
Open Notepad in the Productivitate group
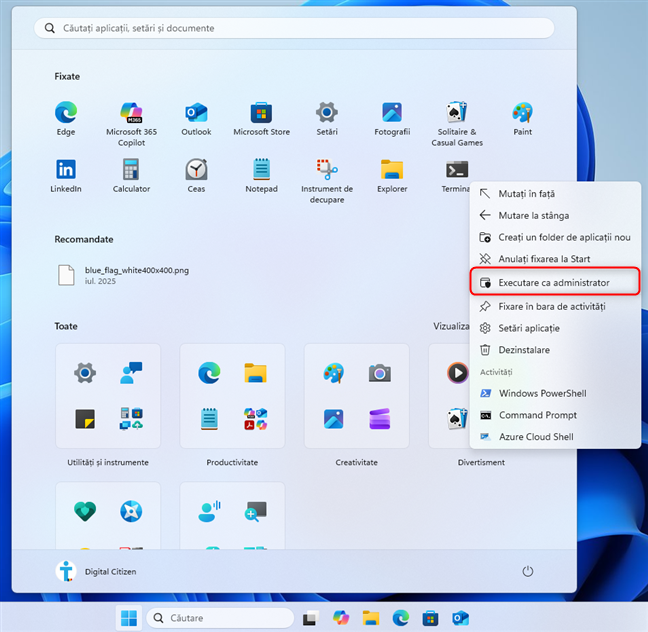[x=210, y=419]
